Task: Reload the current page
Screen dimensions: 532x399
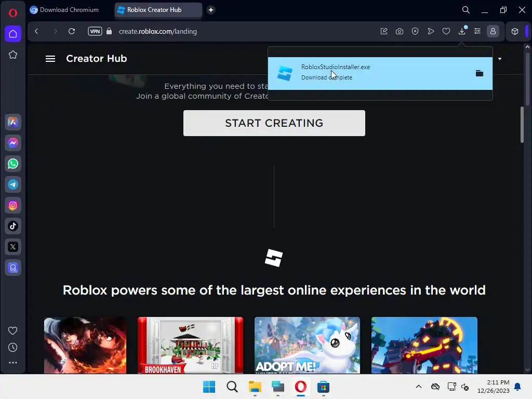Action: point(72,31)
